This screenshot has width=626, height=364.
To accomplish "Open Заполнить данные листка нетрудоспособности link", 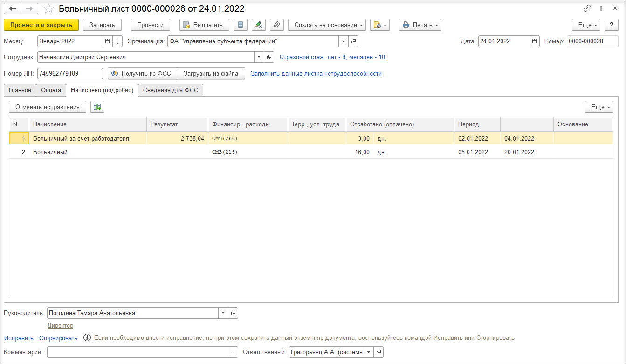I will 316,73.
